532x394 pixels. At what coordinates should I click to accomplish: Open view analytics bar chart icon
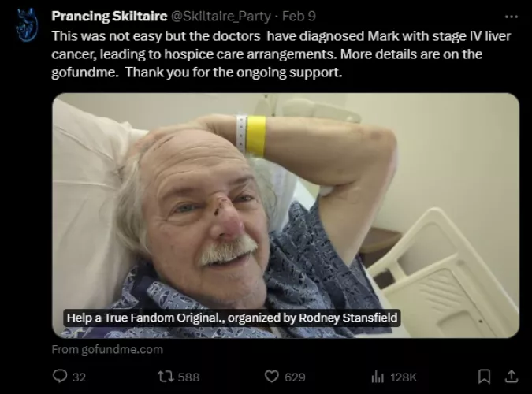(x=377, y=377)
